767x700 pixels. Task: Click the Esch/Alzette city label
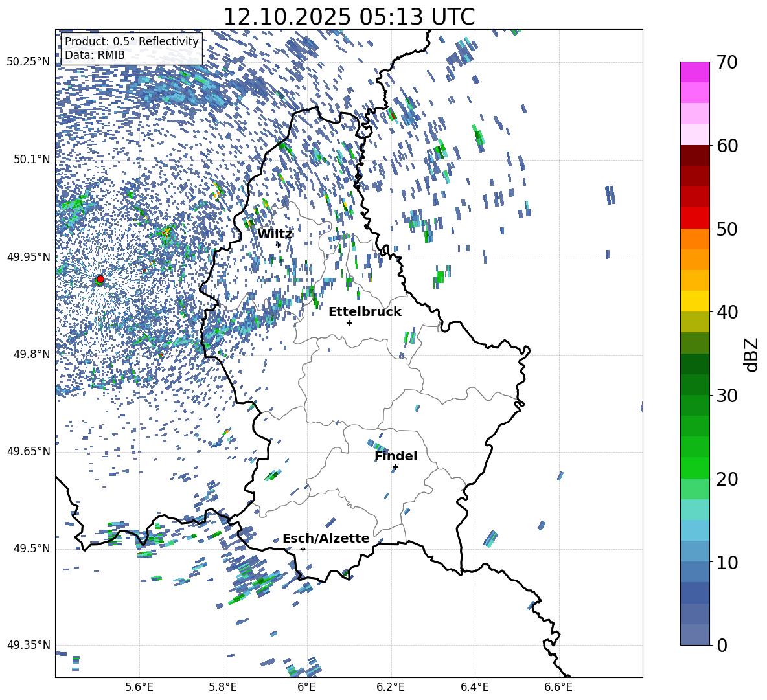click(326, 539)
